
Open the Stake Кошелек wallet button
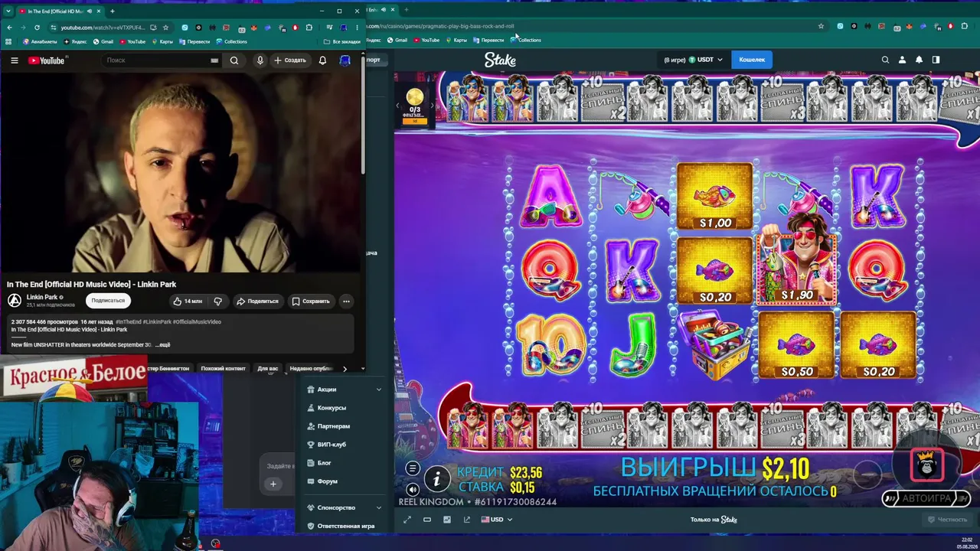[752, 60]
